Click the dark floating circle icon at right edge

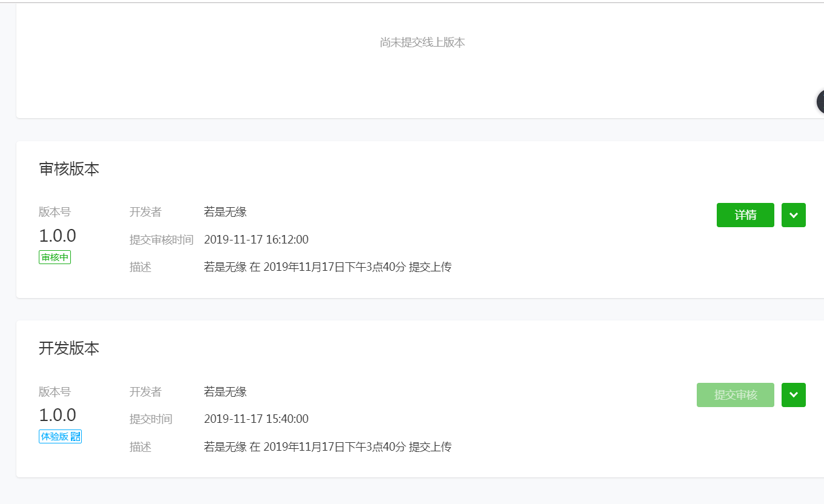pos(820,101)
